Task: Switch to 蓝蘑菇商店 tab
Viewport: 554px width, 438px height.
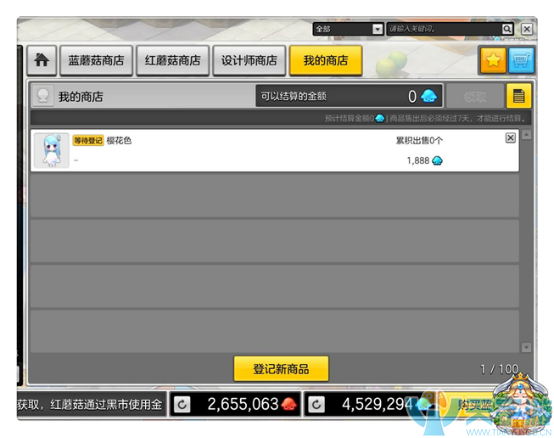Action: (x=96, y=60)
